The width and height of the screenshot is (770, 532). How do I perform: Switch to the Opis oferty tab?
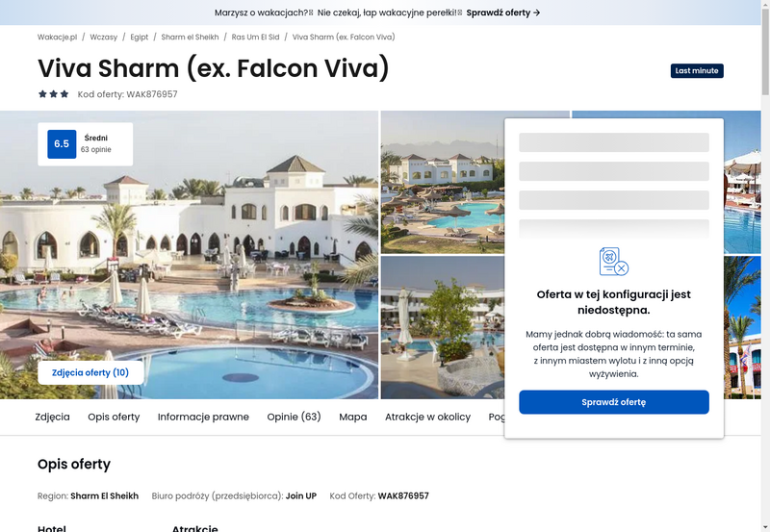pyautogui.click(x=114, y=417)
